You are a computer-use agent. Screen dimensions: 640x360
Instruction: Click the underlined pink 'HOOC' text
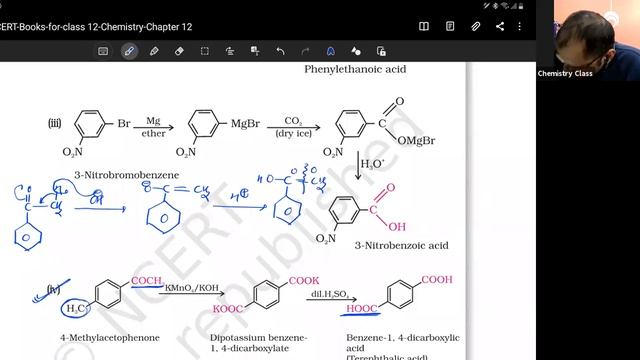362,309
